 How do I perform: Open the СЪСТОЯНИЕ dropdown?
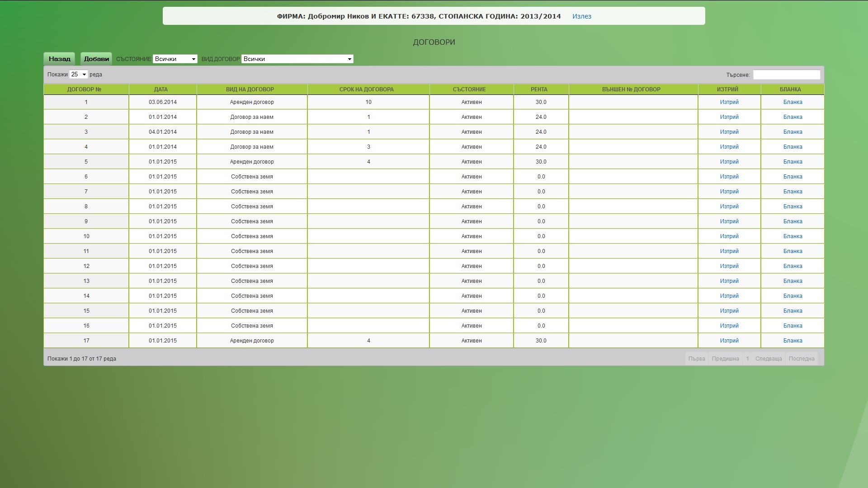(x=175, y=59)
